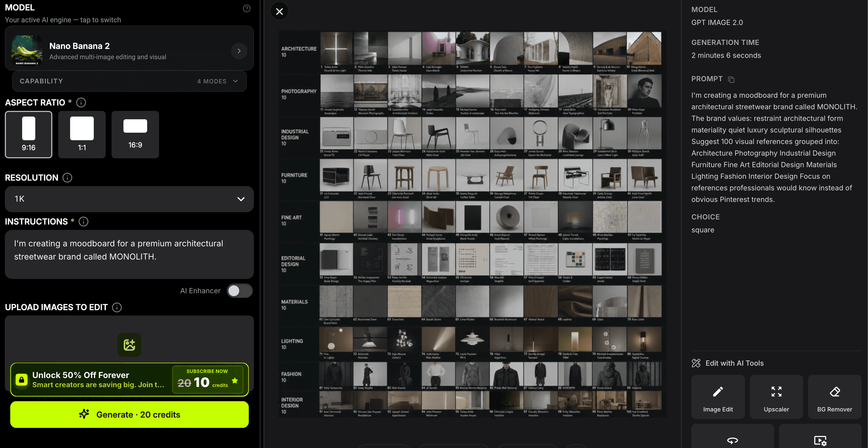This screenshot has height=448, width=868.
Task: Open the Image Edit tool
Action: click(x=718, y=397)
